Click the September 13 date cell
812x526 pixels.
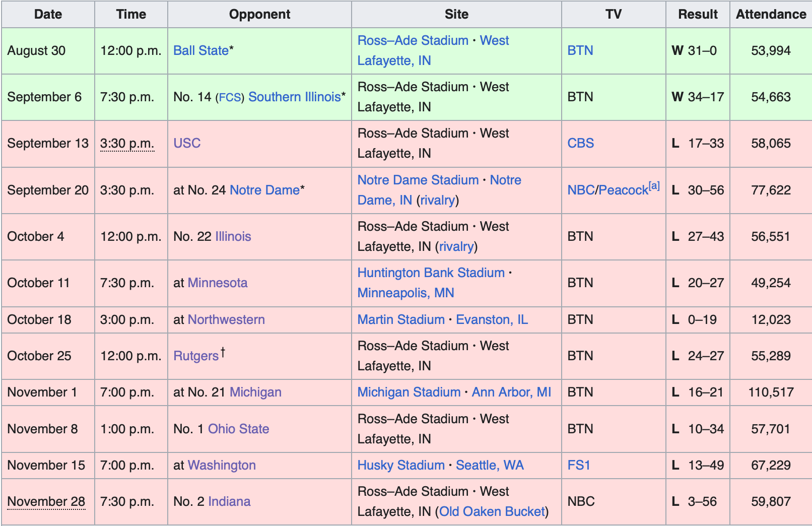[48, 143]
